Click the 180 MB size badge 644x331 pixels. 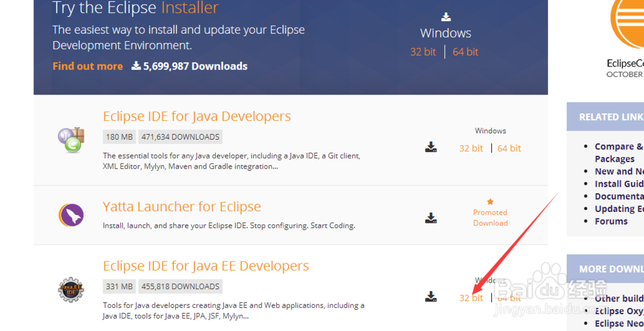[120, 137]
